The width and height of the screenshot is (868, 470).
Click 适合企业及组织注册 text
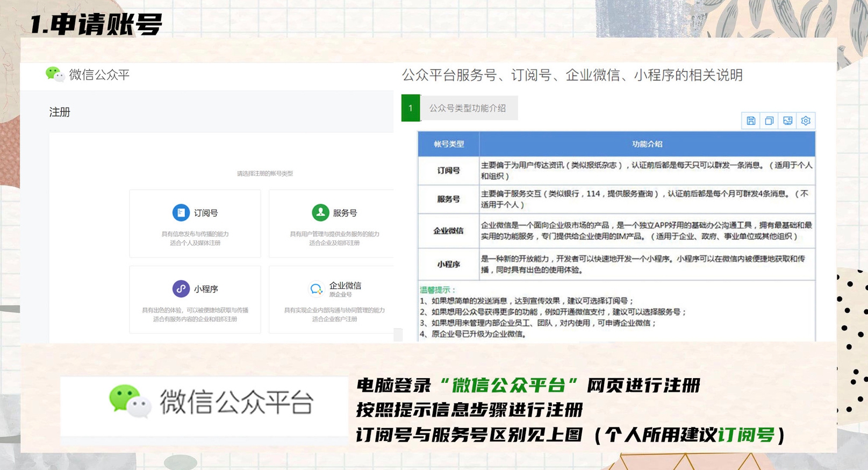click(x=334, y=243)
